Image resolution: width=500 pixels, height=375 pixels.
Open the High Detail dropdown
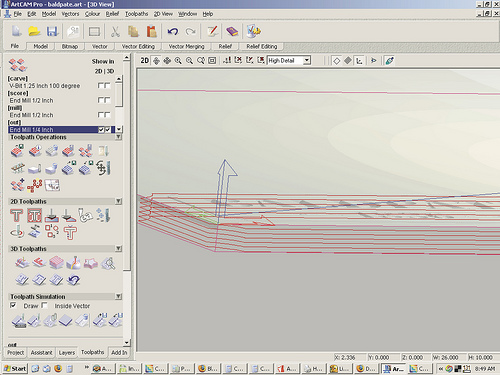click(x=307, y=60)
